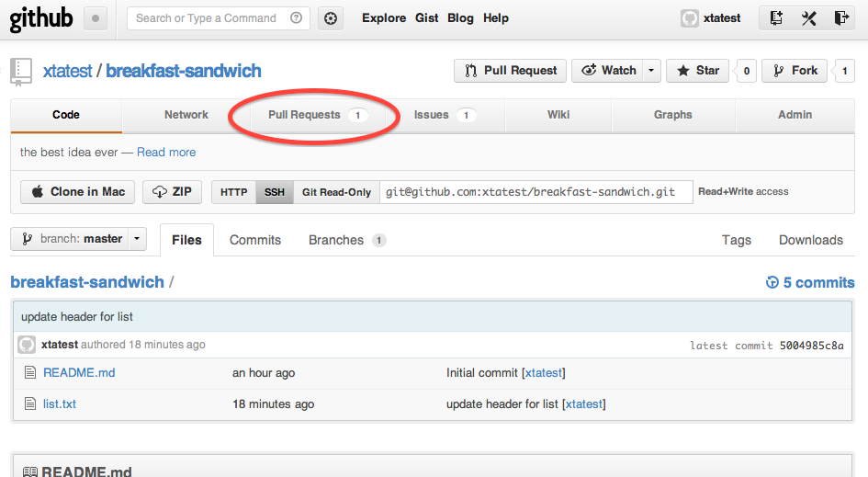Click the Search or Type a Command field
The image size is (868, 477).
point(209,18)
